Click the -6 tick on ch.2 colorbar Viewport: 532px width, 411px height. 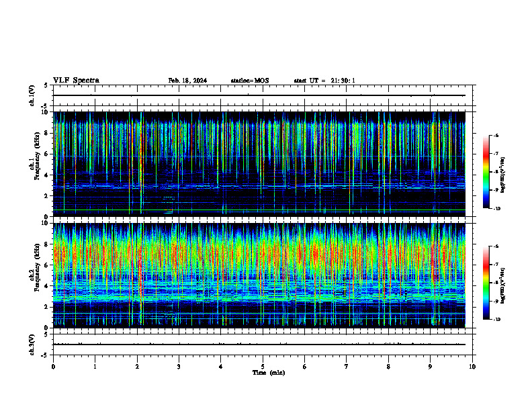point(496,246)
